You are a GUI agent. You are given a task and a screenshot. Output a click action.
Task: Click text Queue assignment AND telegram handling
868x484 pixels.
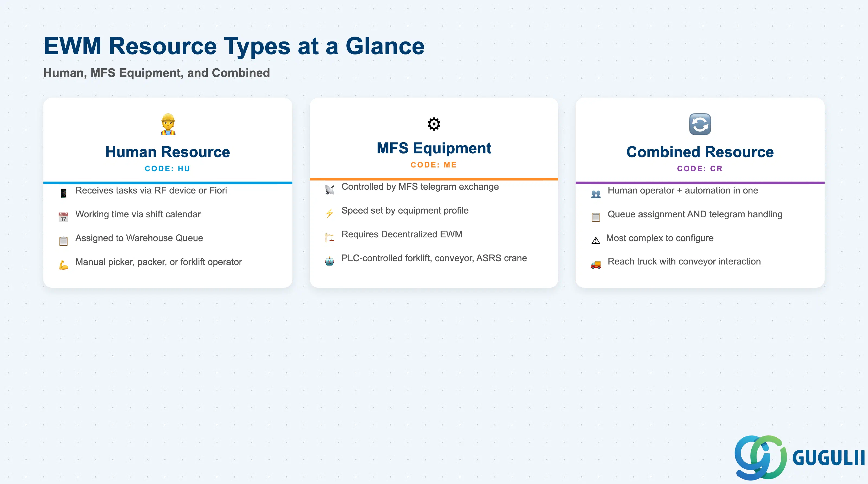695,214
